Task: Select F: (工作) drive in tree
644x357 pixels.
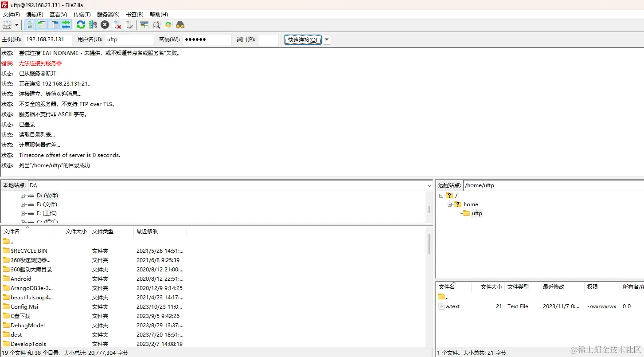Action: coord(47,213)
